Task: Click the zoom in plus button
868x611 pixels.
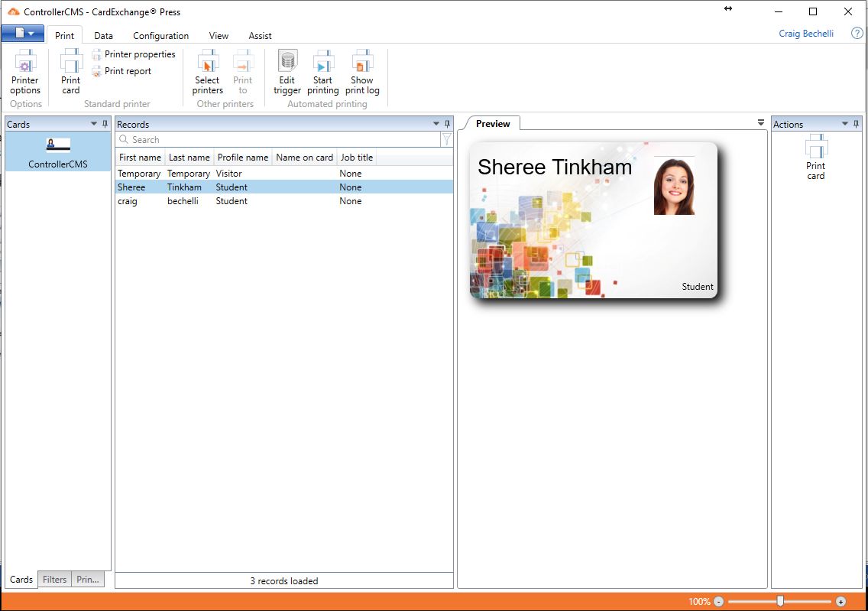Action: (x=840, y=602)
